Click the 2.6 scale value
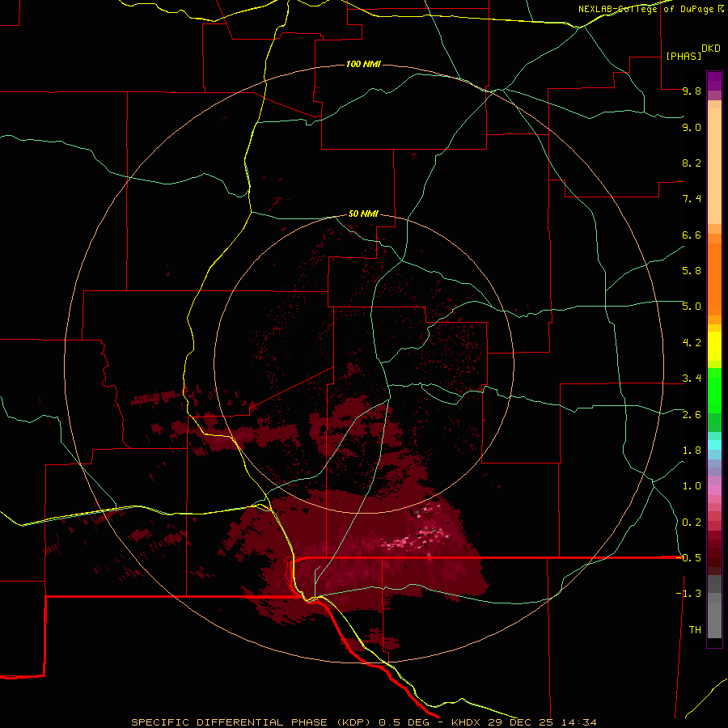The height and width of the screenshot is (728, 728). (x=692, y=415)
